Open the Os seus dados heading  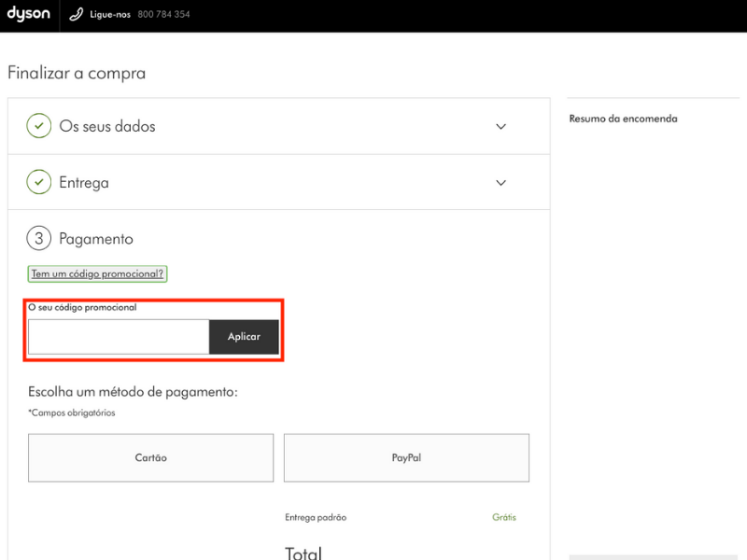pyautogui.click(x=107, y=126)
